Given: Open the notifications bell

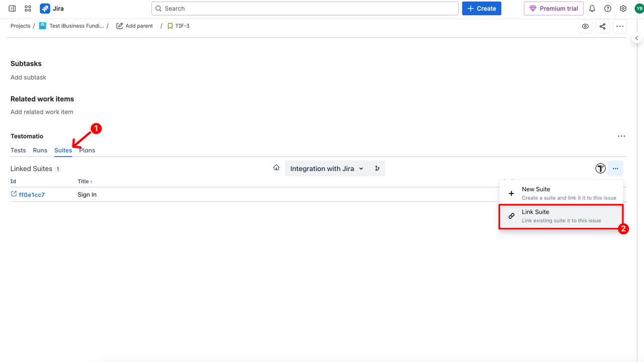Looking at the screenshot, I should (592, 9).
